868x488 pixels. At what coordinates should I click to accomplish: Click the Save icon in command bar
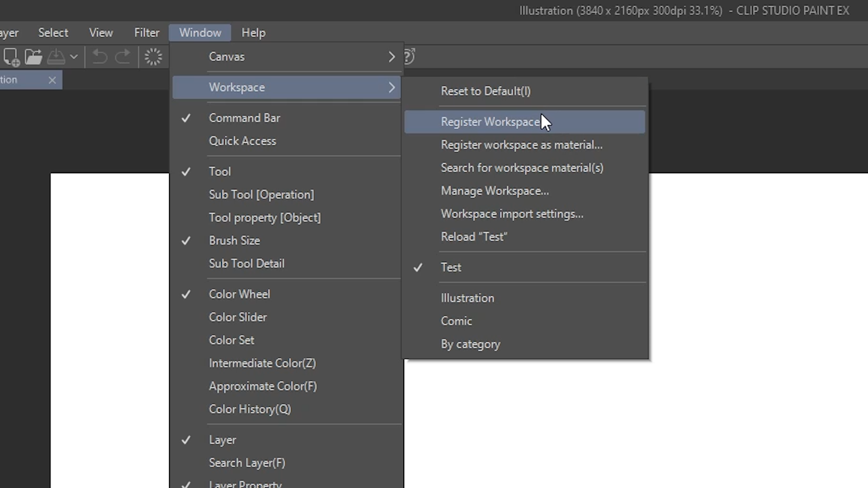coord(56,57)
